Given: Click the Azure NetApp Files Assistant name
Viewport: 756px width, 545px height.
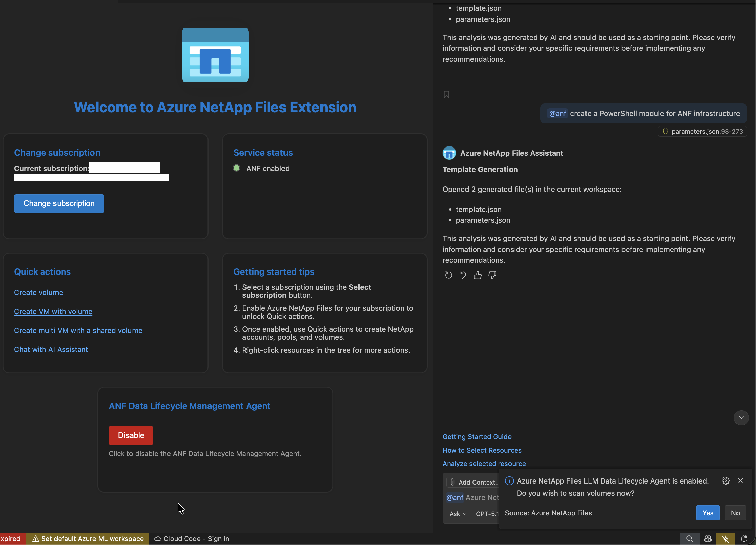Looking at the screenshot, I should tap(512, 153).
